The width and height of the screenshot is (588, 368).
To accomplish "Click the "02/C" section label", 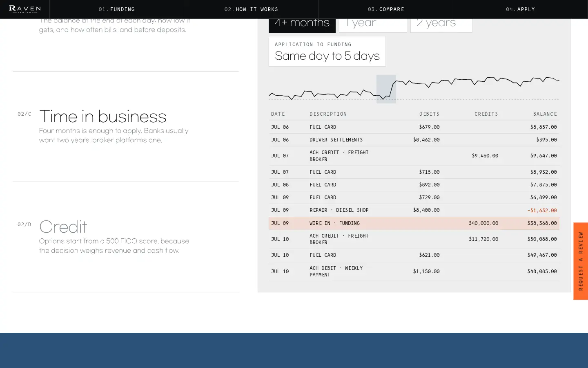I will coord(24,114).
